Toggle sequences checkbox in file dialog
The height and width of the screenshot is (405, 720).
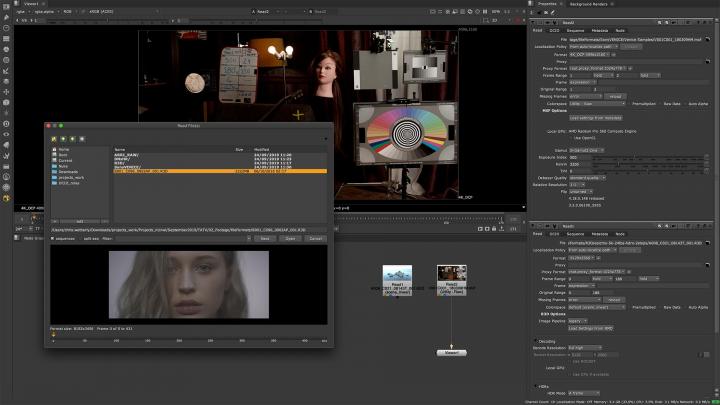pyautogui.click(x=52, y=239)
